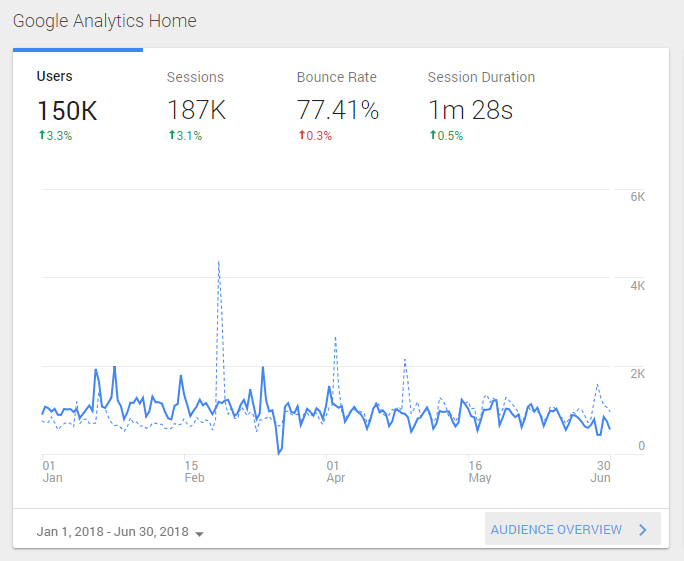Click the 77.41% bounce rate value
This screenshot has height=561, width=684.
[338, 110]
